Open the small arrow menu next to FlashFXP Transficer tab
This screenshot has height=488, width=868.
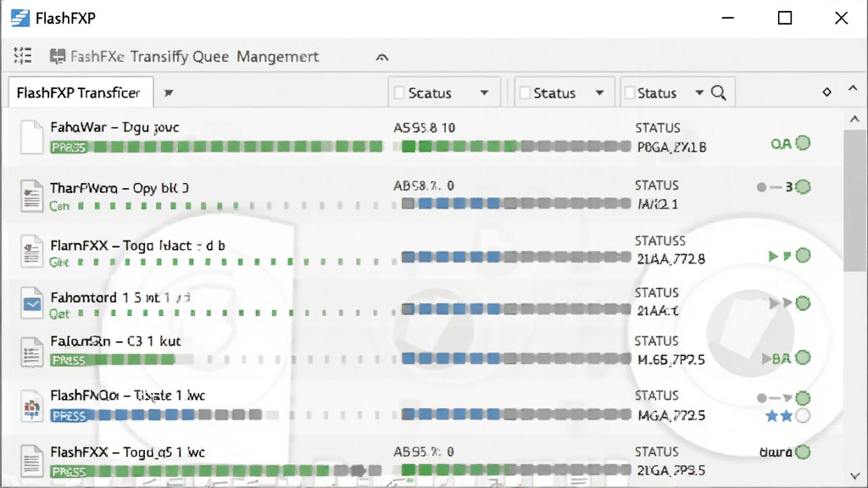click(169, 93)
